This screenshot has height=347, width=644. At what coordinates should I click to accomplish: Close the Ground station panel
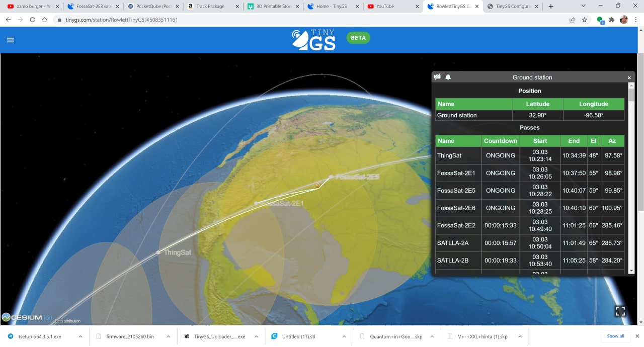[629, 77]
